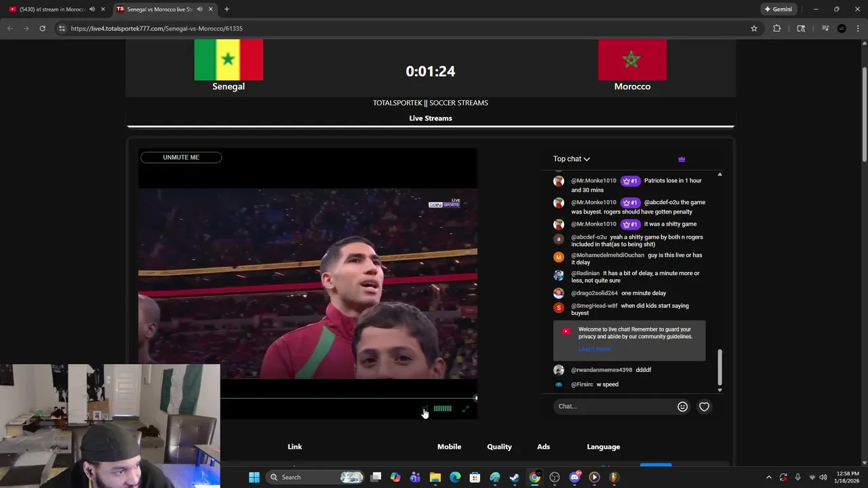Open Discord from the taskbar

pos(574,477)
